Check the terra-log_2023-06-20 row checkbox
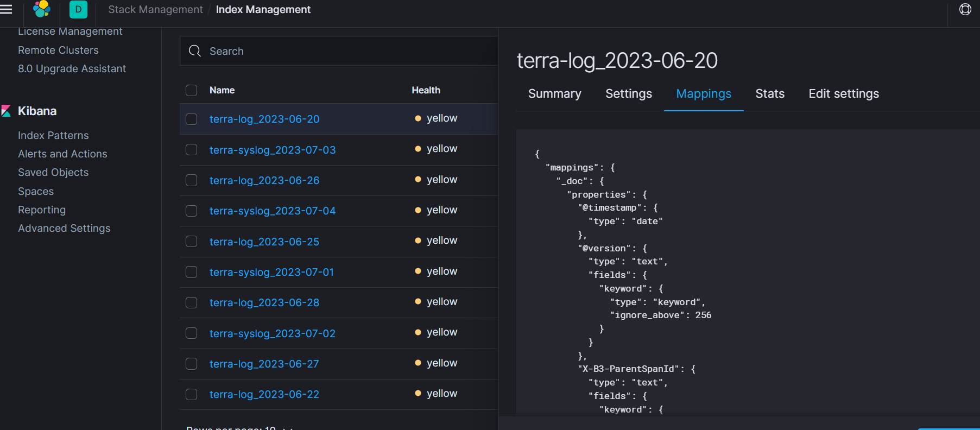Screen dimensions: 980x430 [192, 119]
